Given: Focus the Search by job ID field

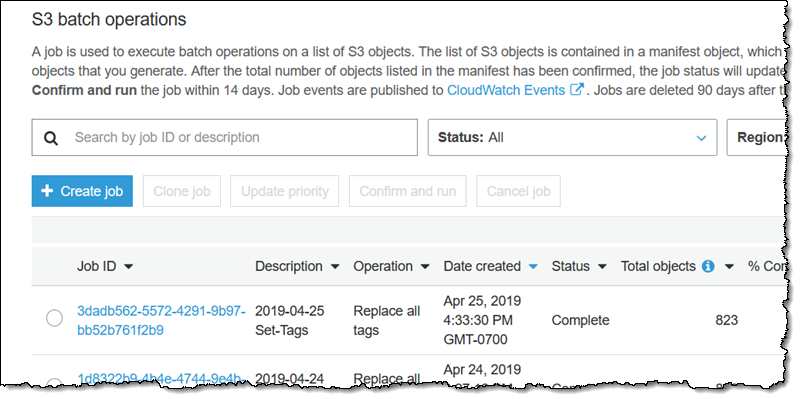Looking at the screenshot, I should click(x=224, y=137).
